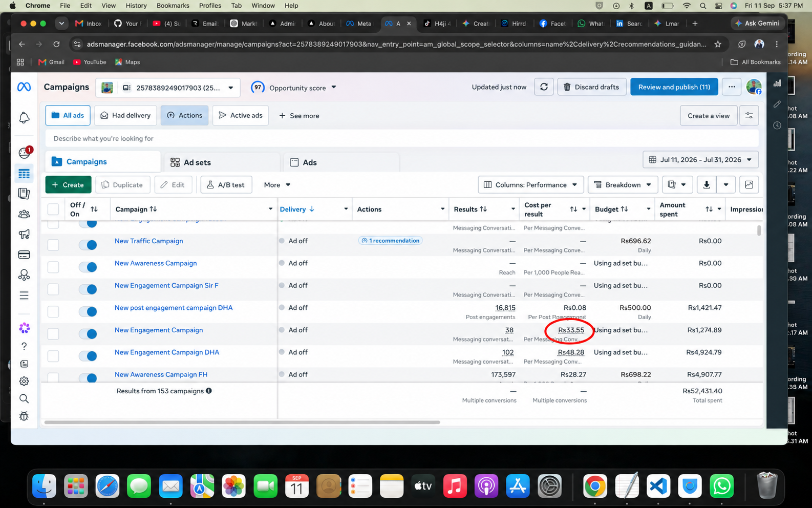Check the box for New Traffic Campaign row
The image size is (812, 508).
point(53,245)
